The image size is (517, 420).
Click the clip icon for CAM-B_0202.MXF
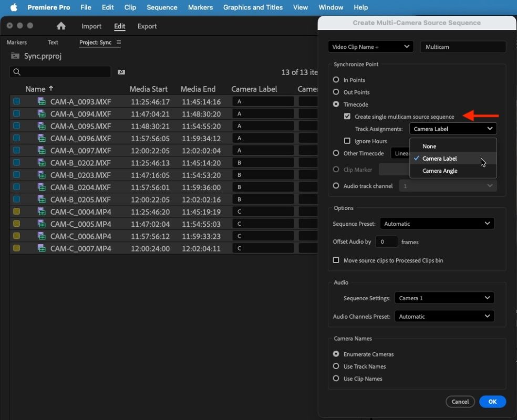[42, 162]
